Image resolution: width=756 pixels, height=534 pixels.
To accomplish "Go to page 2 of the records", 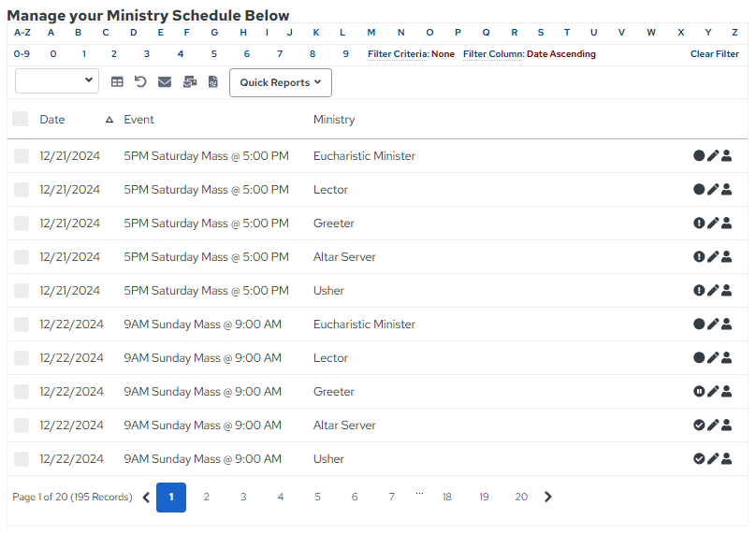I will click(x=207, y=497).
